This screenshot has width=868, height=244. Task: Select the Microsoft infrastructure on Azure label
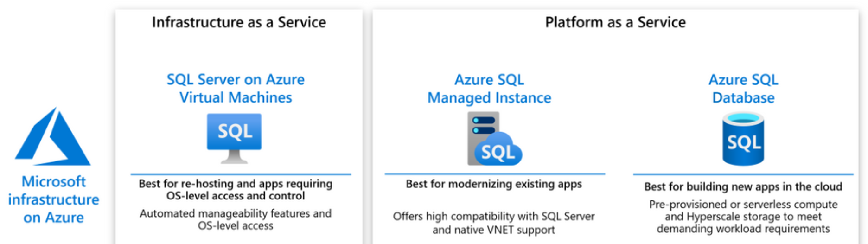[x=54, y=199]
